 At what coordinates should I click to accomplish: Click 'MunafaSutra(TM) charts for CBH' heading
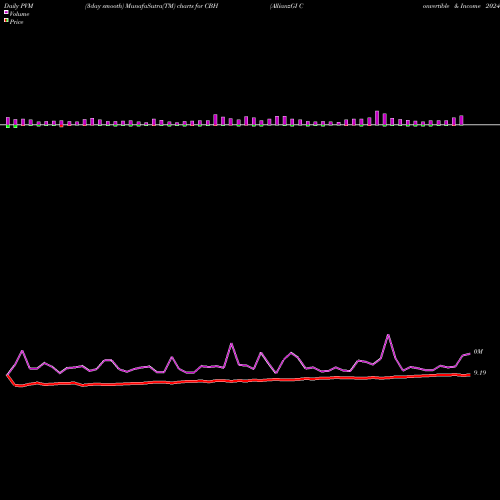[x=172, y=6]
